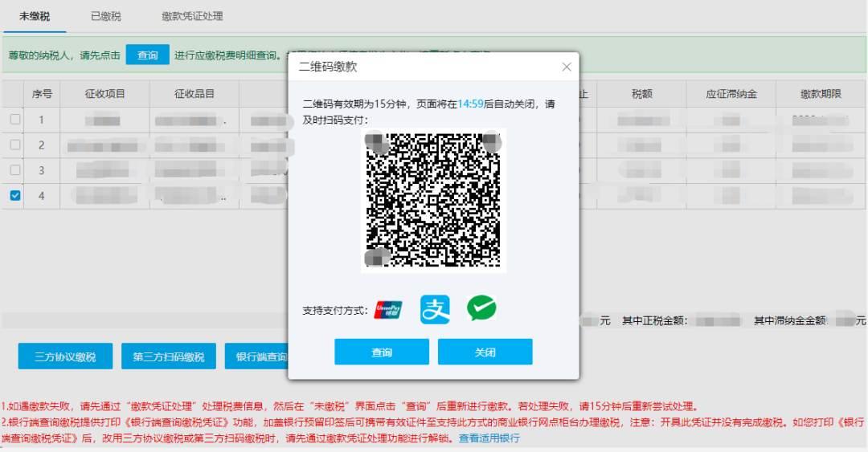Click the 支持支付方式 label

tap(335, 311)
